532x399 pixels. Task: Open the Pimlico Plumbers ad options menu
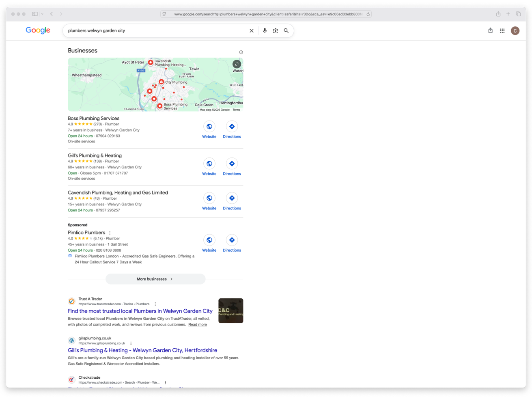tap(110, 233)
